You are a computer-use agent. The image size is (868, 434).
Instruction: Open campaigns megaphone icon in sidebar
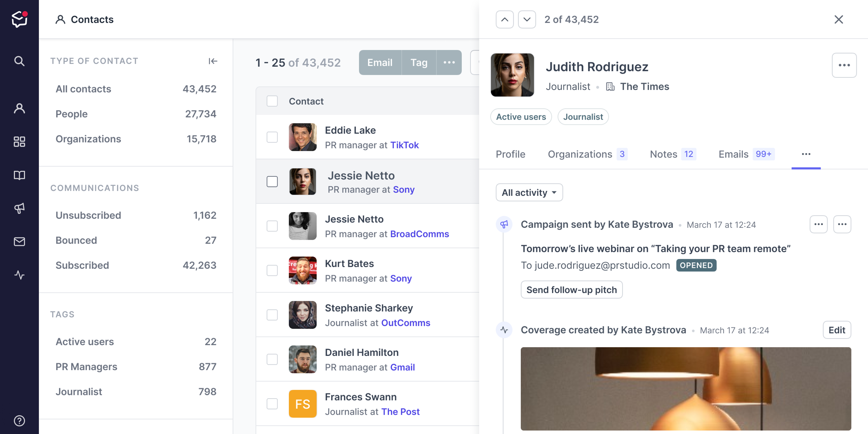(19, 208)
